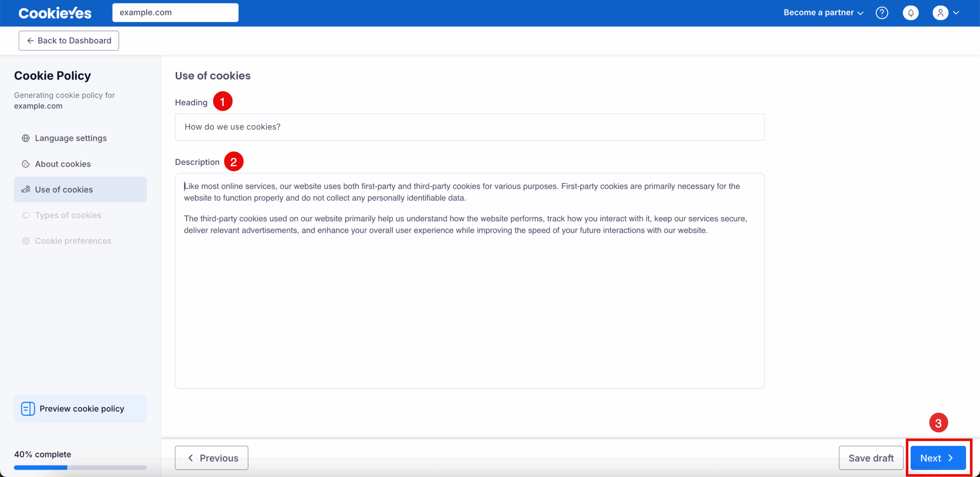Click the 40% complete progress bar

[80, 467]
